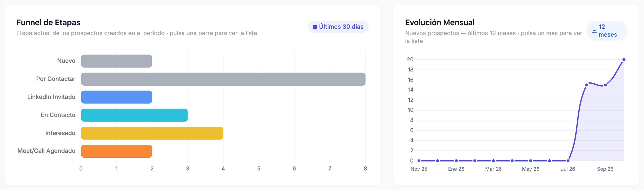The image size is (644, 190).
Task: Click the Por Contactar stage label
Action: (56, 79)
